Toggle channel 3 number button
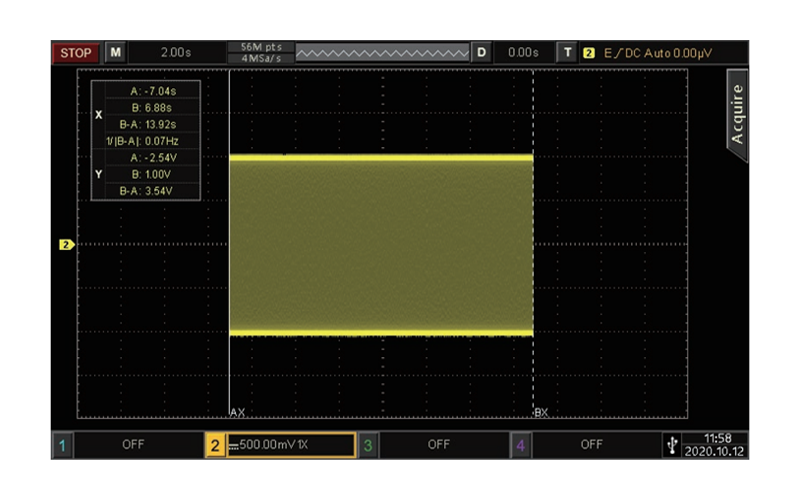The image size is (800, 500). tap(368, 445)
